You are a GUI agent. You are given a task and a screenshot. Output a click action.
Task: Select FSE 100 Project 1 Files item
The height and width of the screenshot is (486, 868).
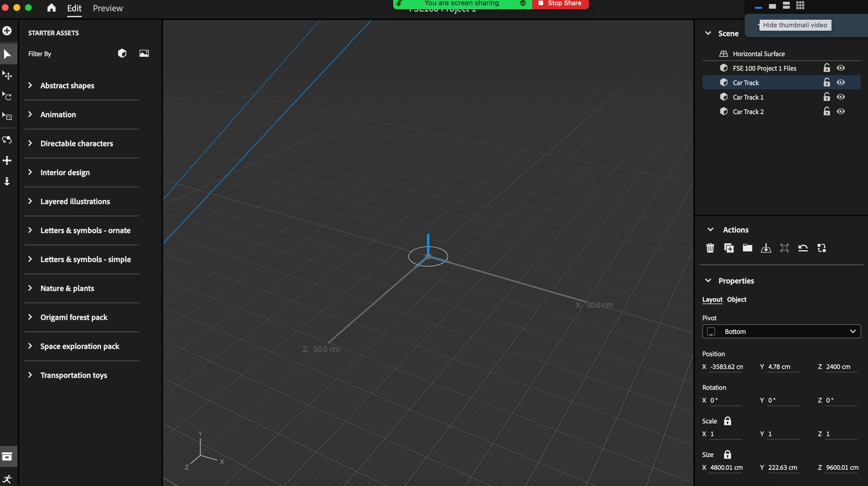764,68
